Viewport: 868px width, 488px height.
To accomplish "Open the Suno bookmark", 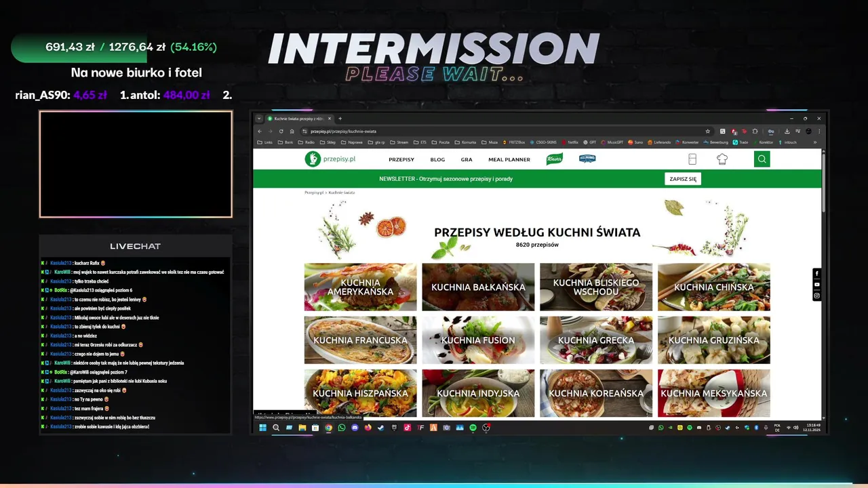I will (635, 142).
